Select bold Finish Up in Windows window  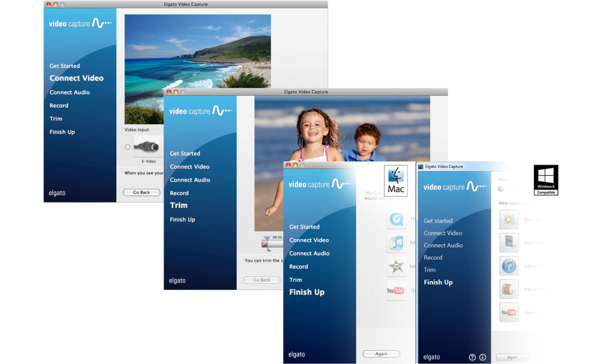[438, 282]
